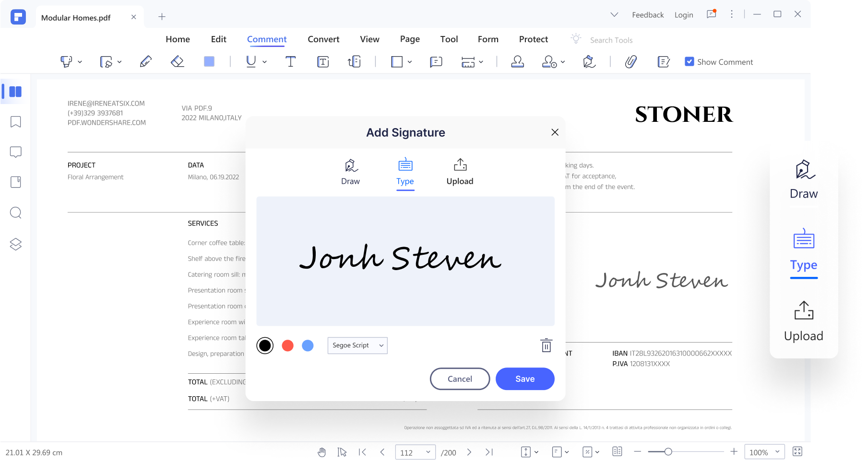Select the stamp tool icon
Viewport: 868px width, 462px height.
pyautogui.click(x=517, y=61)
